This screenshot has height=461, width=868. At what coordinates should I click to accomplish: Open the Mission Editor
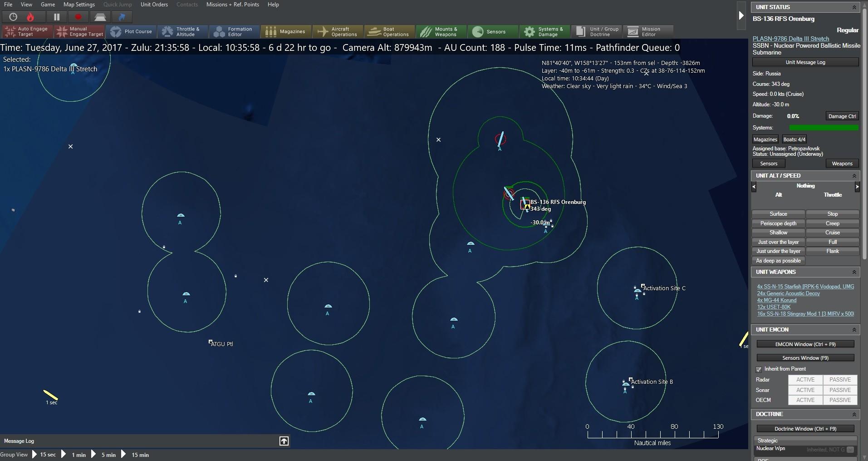647,31
